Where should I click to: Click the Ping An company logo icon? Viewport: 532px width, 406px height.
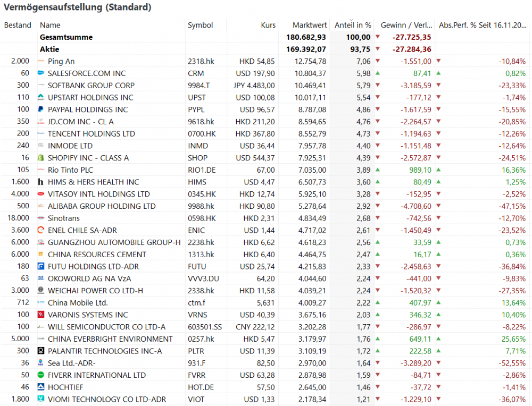(x=41, y=61)
